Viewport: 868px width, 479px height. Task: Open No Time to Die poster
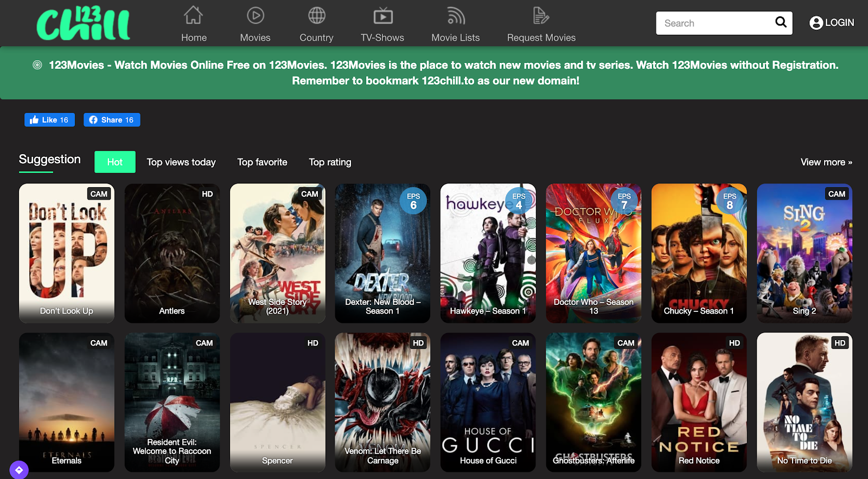pos(805,403)
